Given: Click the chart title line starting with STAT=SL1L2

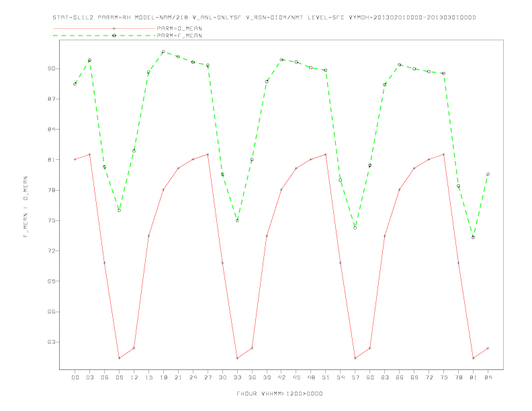Looking at the screenshot, I should tap(264, 17).
